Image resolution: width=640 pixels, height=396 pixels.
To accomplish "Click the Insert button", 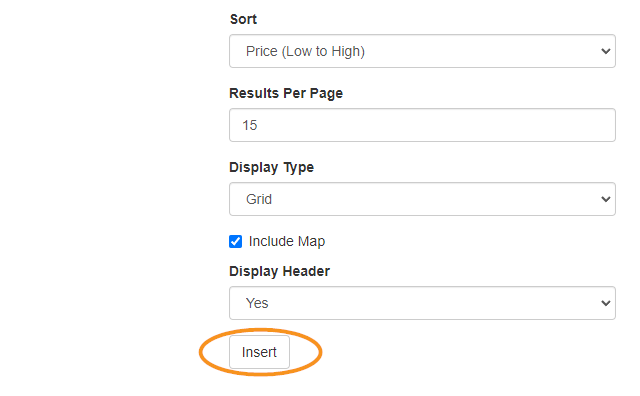I will point(259,352).
